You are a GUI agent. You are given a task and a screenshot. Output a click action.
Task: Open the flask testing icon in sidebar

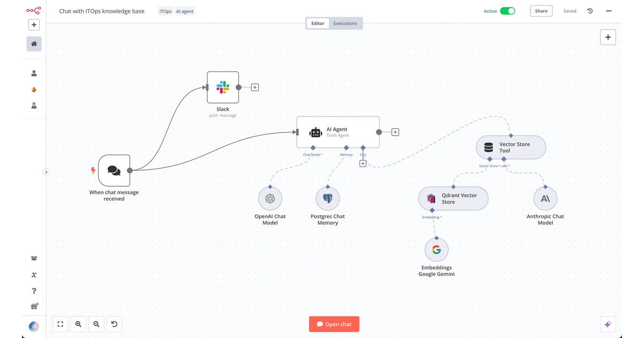point(34,106)
